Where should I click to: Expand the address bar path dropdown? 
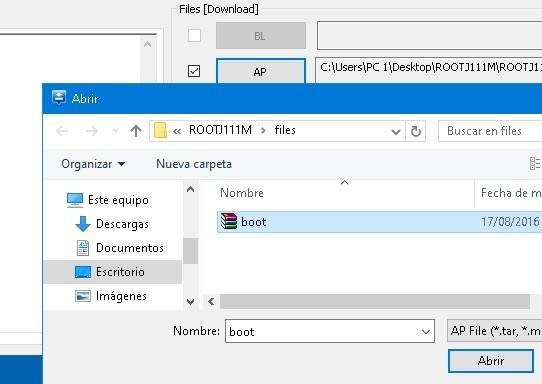[396, 131]
